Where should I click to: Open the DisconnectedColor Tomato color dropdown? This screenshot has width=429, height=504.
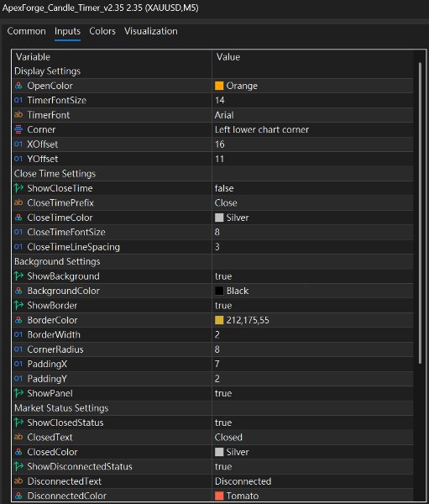pyautogui.click(x=312, y=496)
